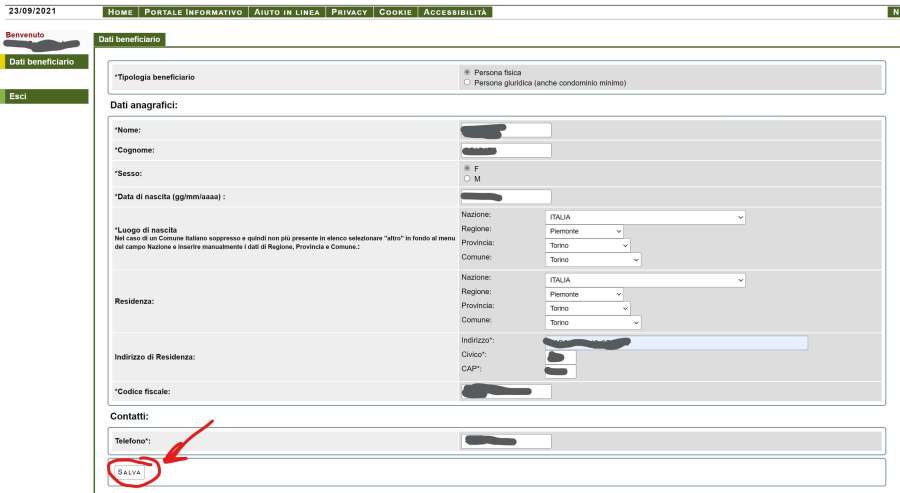Click the Telefono input field
Image resolution: width=900 pixels, height=493 pixels.
pyautogui.click(x=506, y=441)
